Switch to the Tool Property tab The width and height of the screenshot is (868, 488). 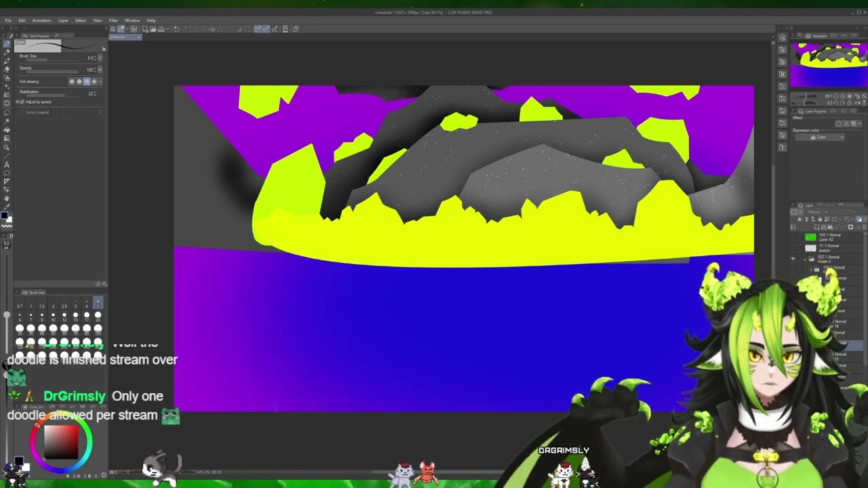point(36,36)
